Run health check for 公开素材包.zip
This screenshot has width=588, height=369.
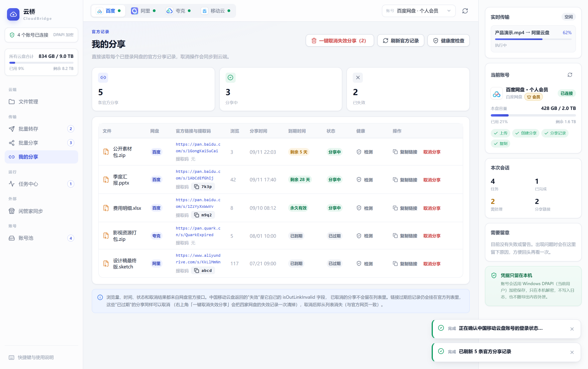[x=365, y=152]
